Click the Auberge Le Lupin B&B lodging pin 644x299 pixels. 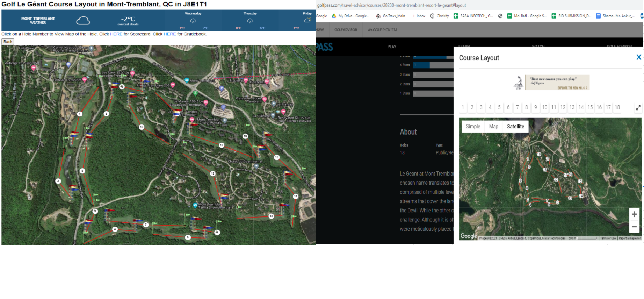tap(34, 67)
